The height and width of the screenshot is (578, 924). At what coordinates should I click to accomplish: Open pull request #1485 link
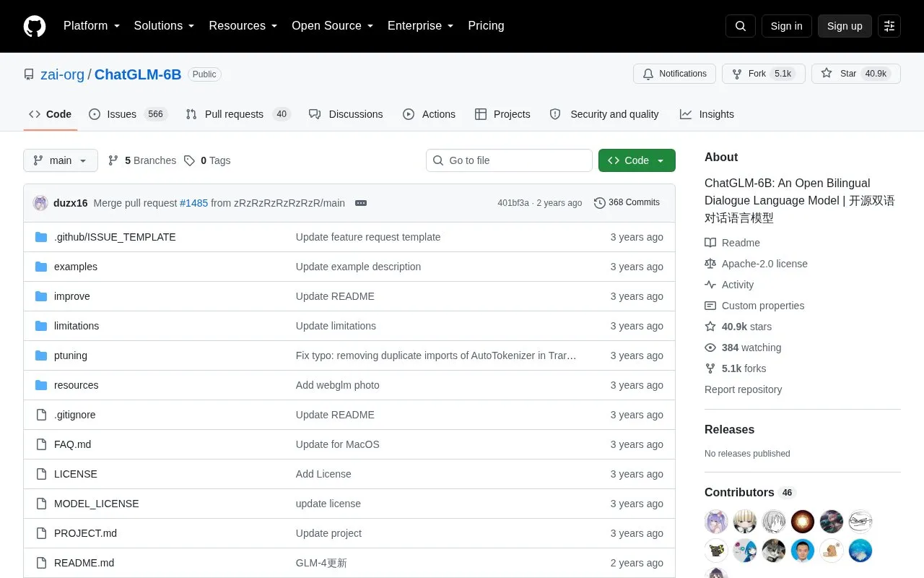[x=193, y=203]
